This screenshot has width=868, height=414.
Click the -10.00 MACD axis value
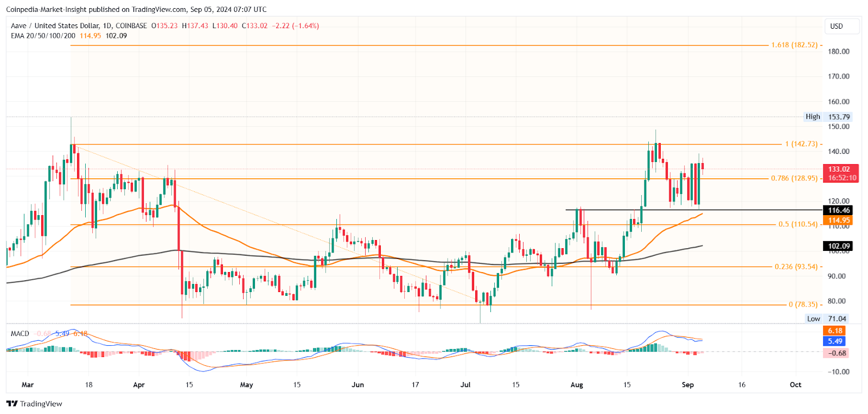pos(839,372)
